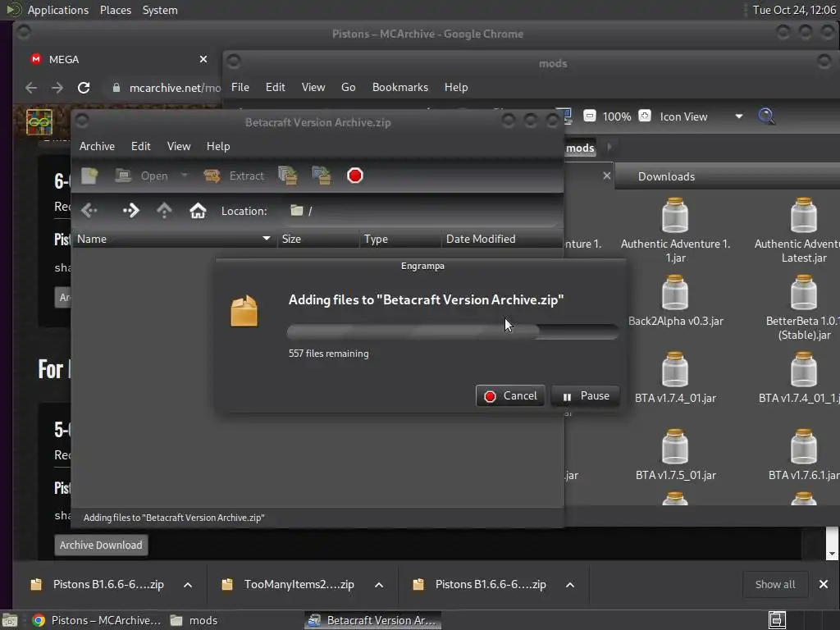Expand options for last Pistons B1.6.6 download
The image size is (840, 630).
570,584
